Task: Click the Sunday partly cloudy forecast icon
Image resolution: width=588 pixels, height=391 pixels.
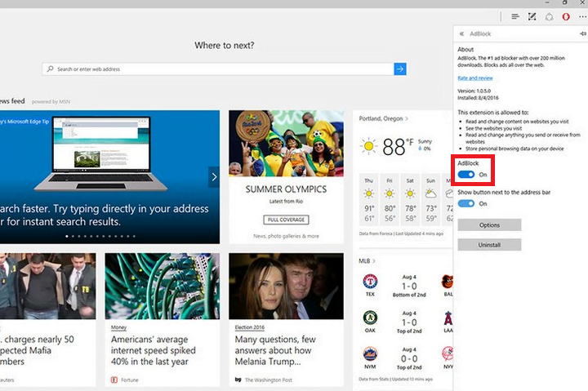Action: pyautogui.click(x=430, y=193)
